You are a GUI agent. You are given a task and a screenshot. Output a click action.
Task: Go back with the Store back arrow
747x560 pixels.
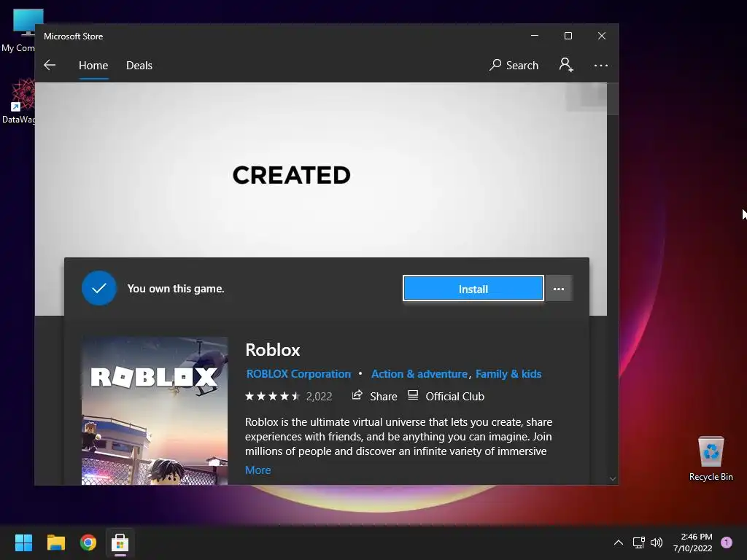pos(50,65)
